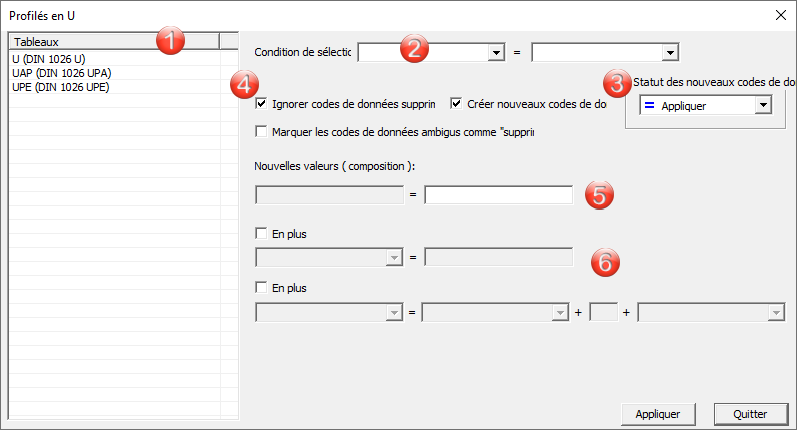Image resolution: width=797 pixels, height=430 pixels.
Task: Click the red number 2 marker
Action: coord(415,48)
